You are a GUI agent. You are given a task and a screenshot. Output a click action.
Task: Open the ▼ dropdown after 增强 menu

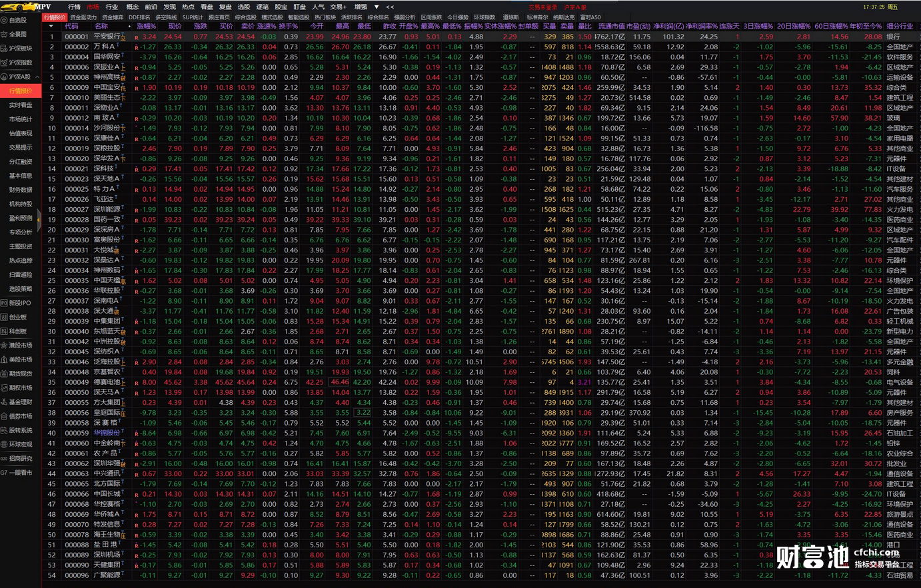pyautogui.click(x=377, y=7)
